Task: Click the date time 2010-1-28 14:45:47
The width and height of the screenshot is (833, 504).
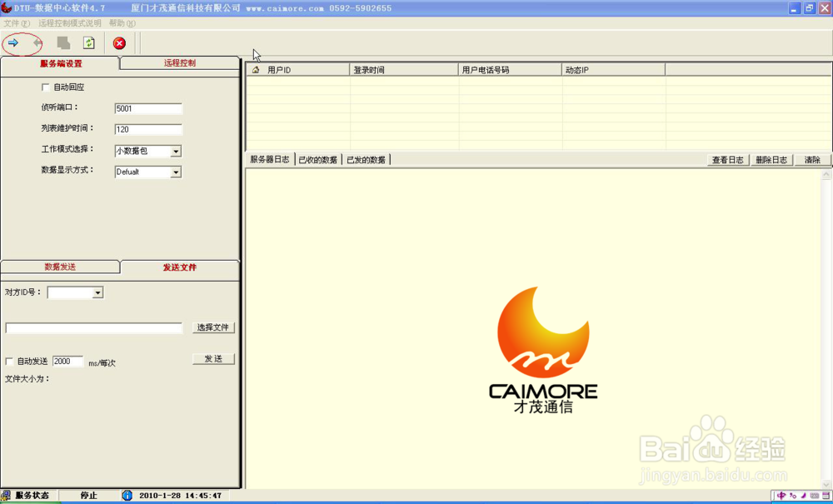Action: pos(181,496)
